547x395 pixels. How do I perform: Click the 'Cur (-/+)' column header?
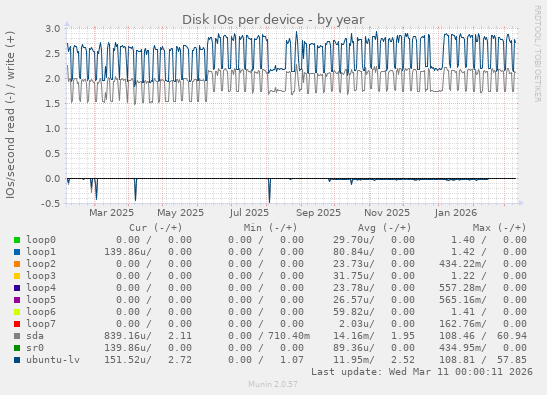point(156,228)
